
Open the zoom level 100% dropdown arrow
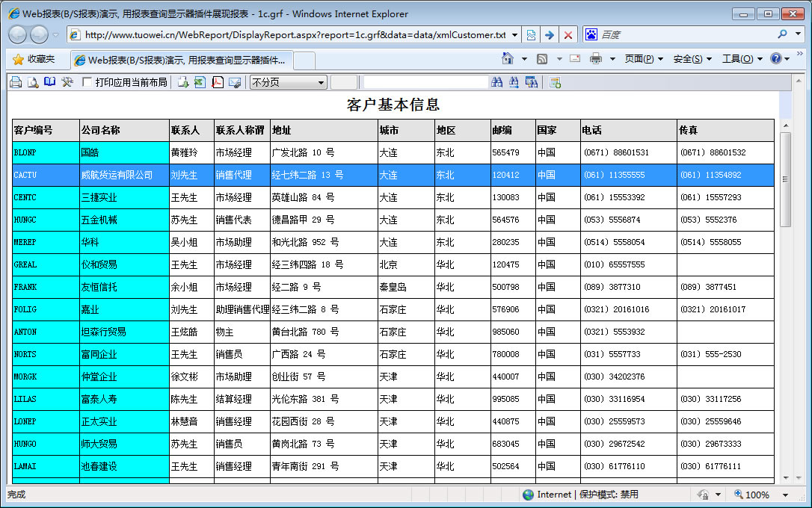[x=785, y=495]
